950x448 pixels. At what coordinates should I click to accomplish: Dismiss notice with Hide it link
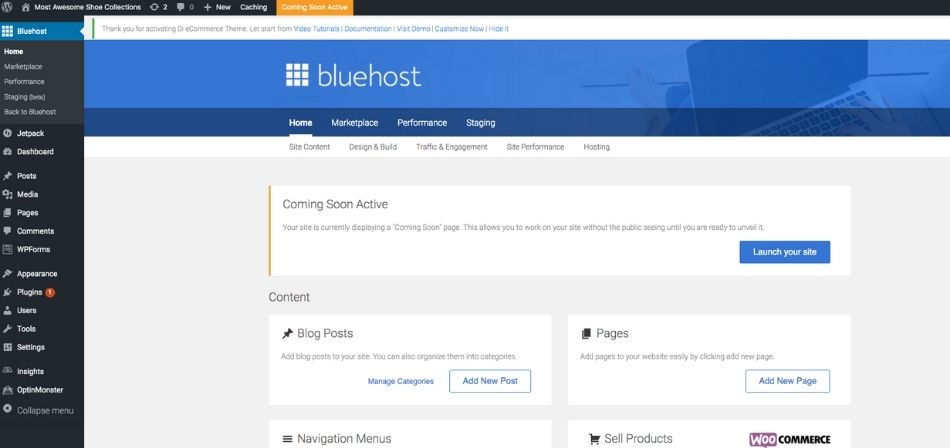[x=499, y=28]
